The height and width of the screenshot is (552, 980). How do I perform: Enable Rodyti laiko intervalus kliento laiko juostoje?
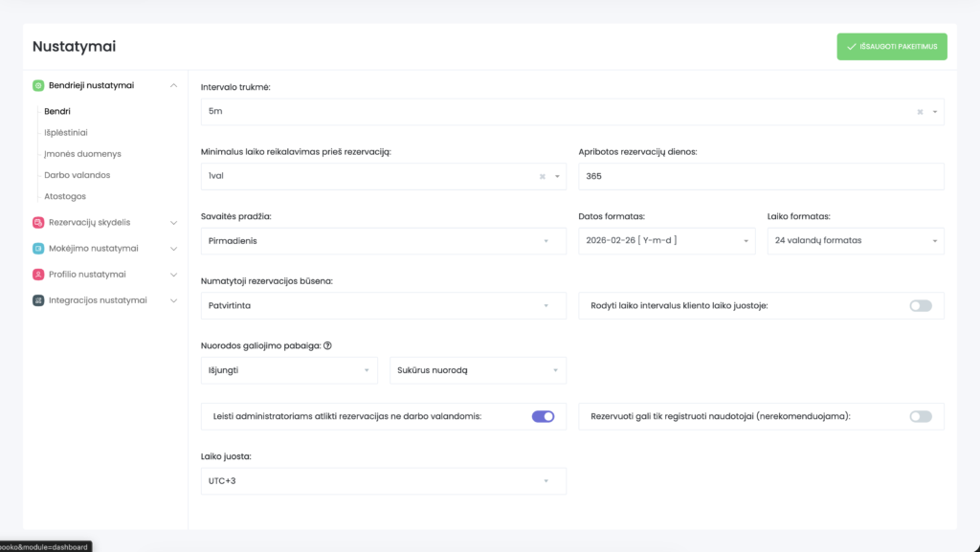tap(920, 305)
